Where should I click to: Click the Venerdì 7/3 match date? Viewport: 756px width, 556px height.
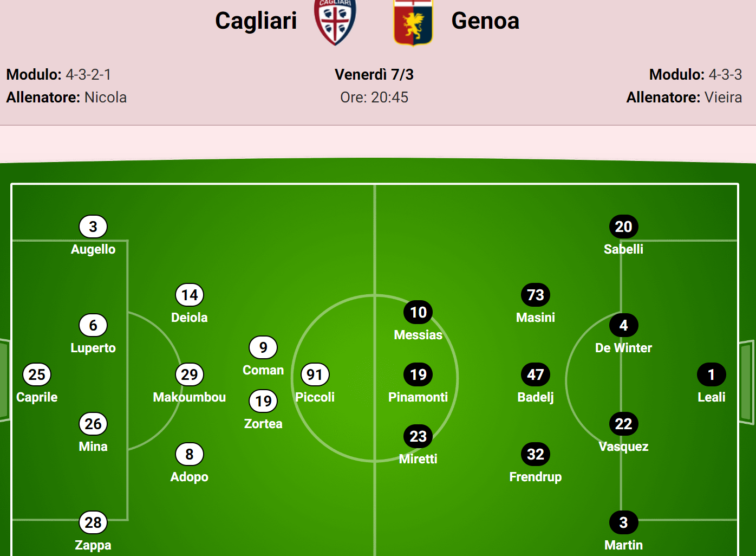[374, 74]
